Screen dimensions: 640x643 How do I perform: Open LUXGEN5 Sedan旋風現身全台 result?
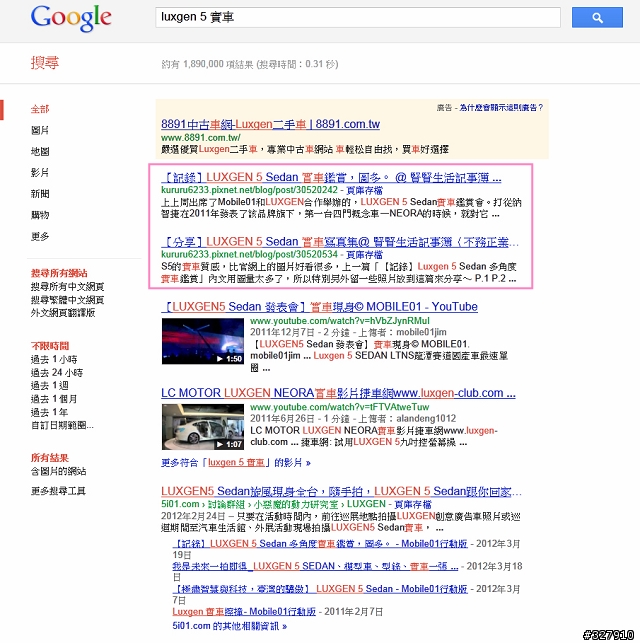341,491
